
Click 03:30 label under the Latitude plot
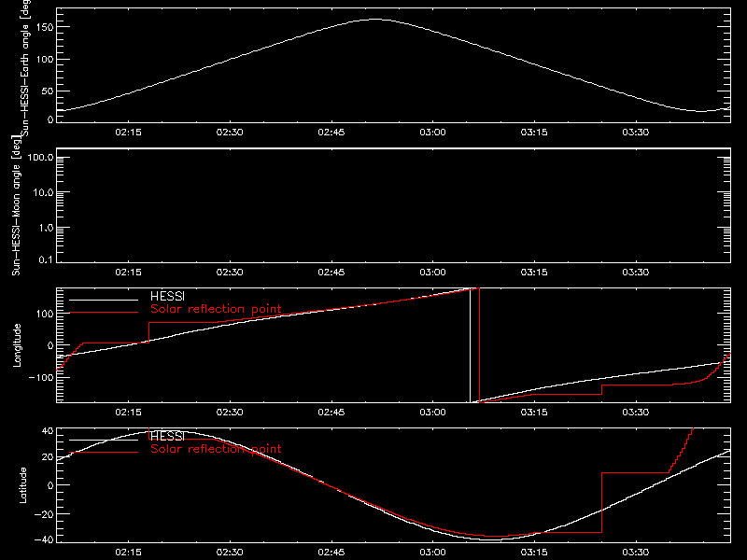tap(636, 553)
